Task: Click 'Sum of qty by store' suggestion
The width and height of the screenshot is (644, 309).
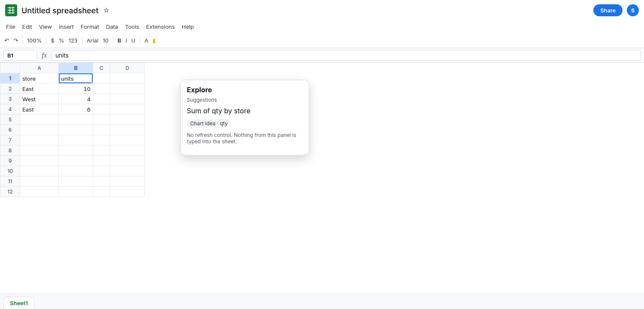Action: click(x=219, y=111)
